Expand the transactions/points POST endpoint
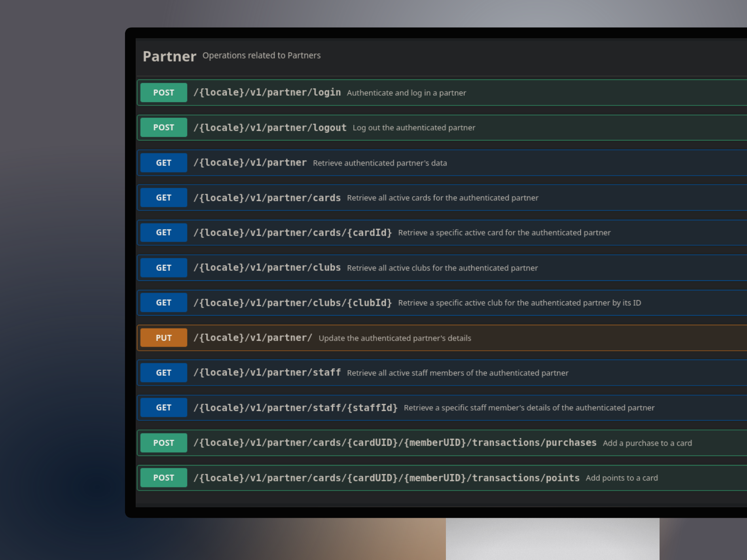 pyautogui.click(x=386, y=478)
